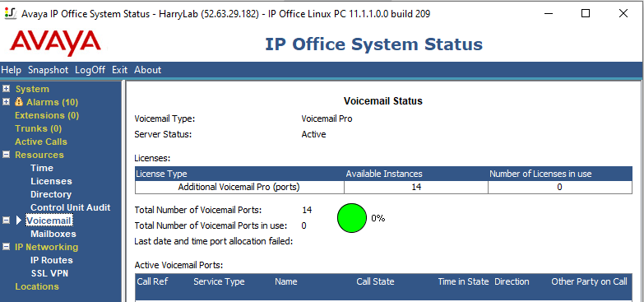Click Other Party on Call header
Viewport: 644px width, 302px height.
(590, 281)
